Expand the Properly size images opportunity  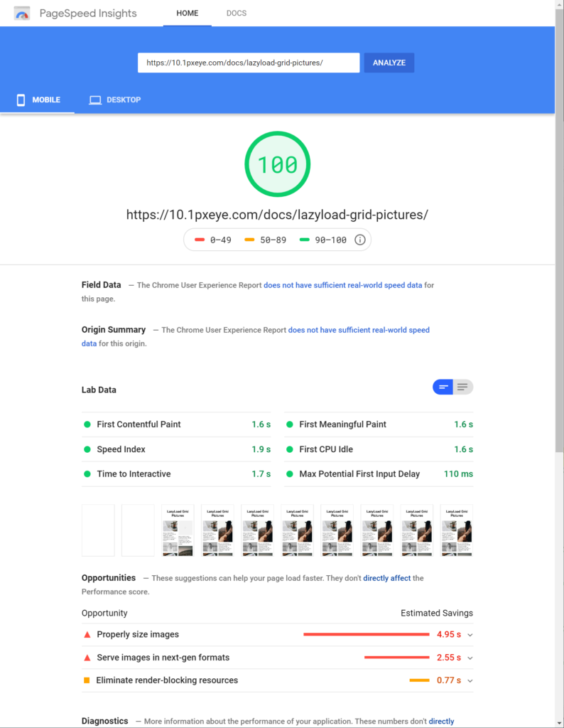pos(470,635)
